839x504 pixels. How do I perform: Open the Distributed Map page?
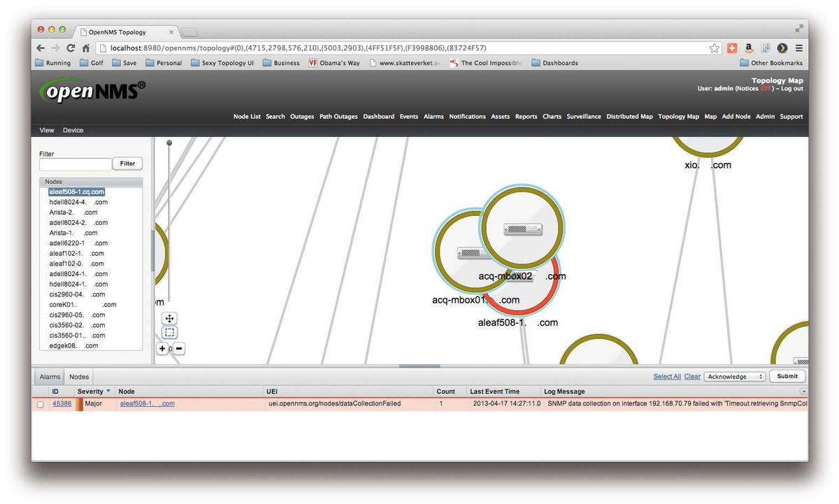click(629, 117)
